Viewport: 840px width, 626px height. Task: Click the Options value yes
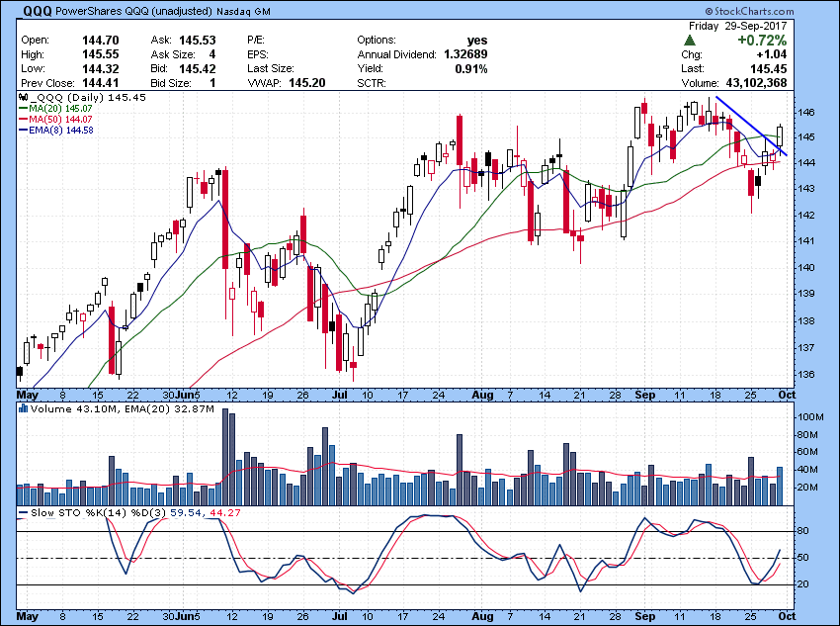pyautogui.click(x=476, y=41)
